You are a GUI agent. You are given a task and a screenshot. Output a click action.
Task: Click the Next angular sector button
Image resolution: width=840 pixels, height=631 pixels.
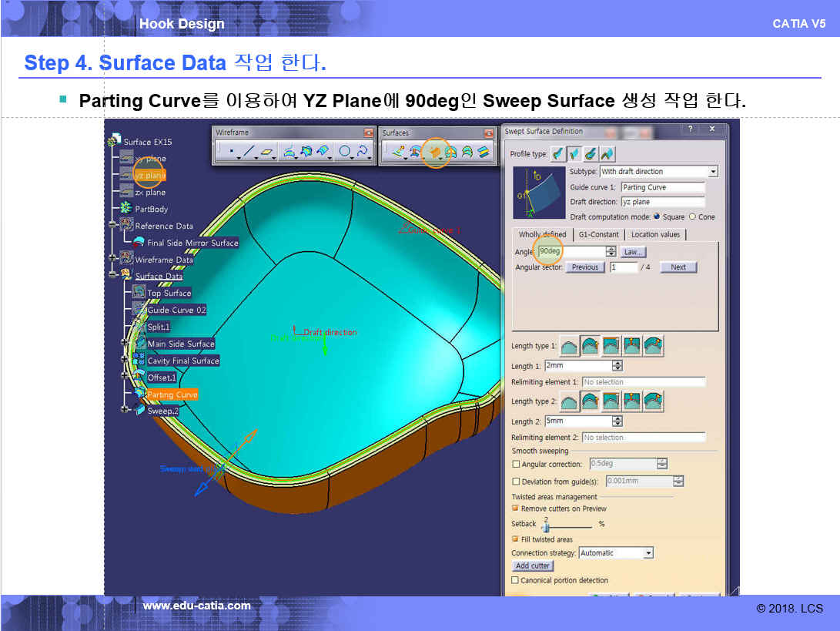(x=678, y=267)
